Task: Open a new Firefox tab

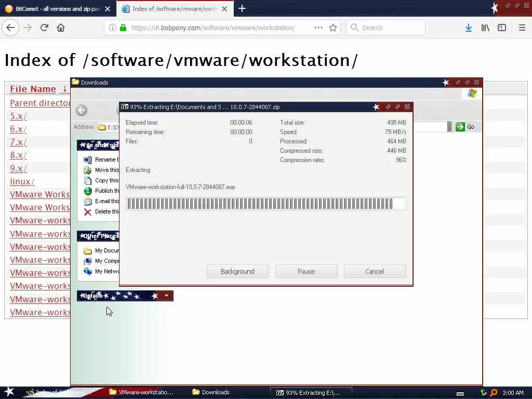Action: [x=242, y=8]
